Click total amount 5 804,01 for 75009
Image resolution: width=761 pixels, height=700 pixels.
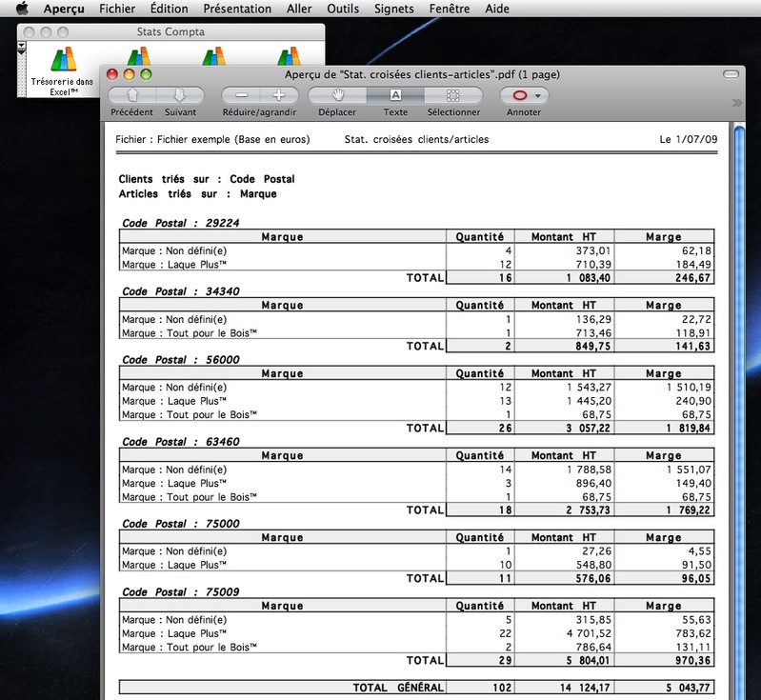(x=589, y=661)
